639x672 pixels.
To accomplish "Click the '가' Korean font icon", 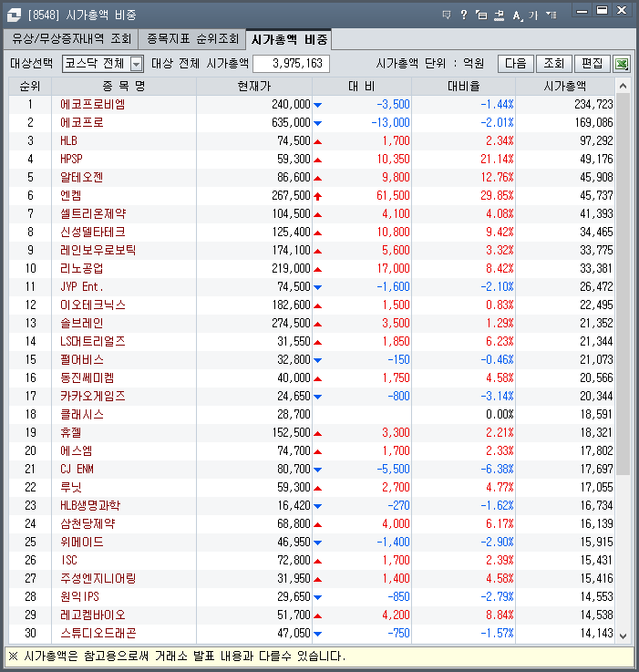I will pos(533,16).
